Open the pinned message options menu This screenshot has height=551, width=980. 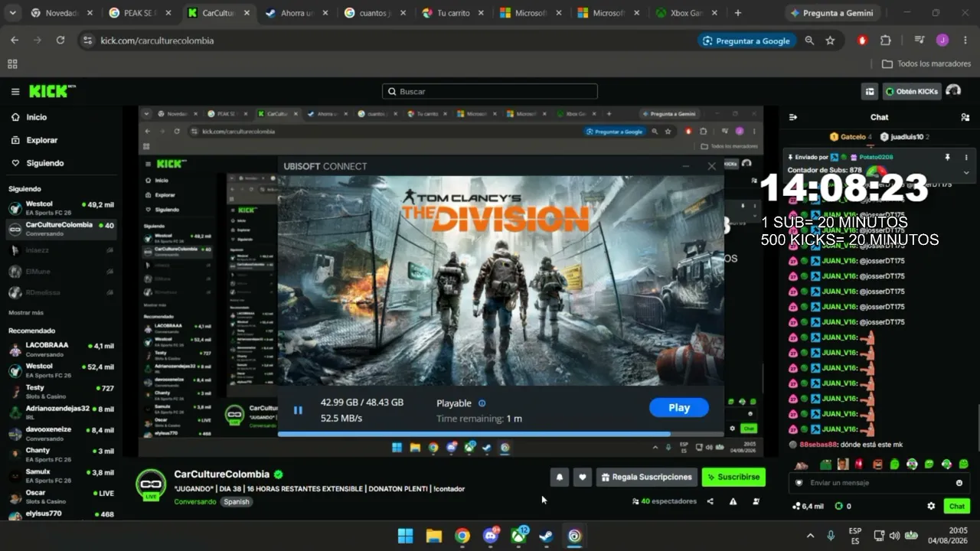pyautogui.click(x=965, y=157)
